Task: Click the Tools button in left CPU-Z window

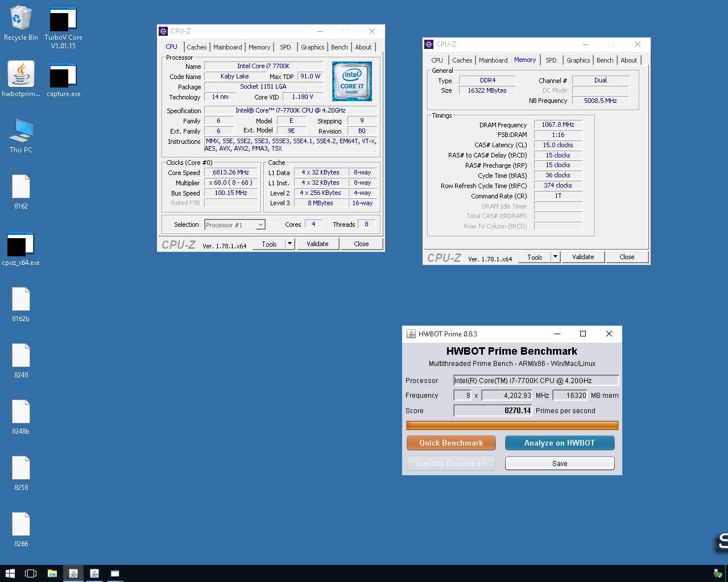Action: (x=270, y=244)
